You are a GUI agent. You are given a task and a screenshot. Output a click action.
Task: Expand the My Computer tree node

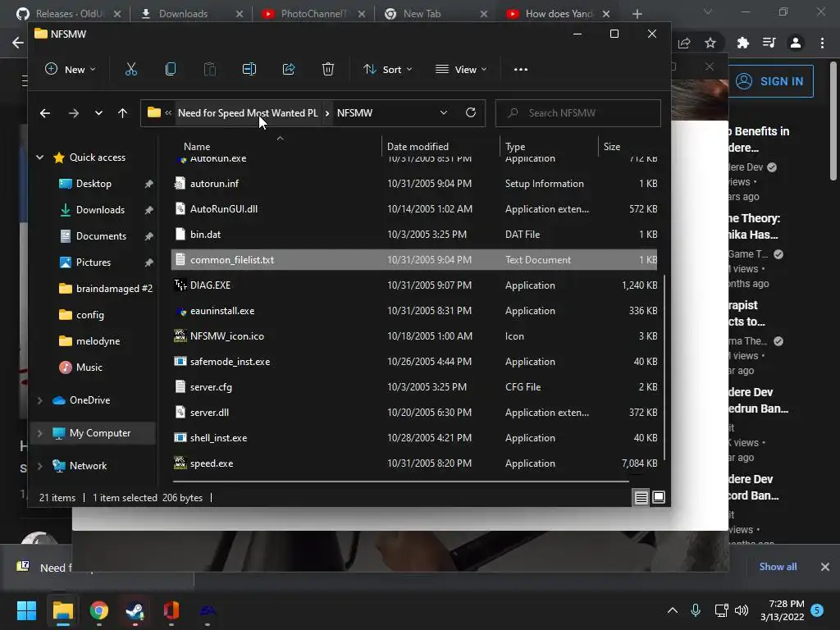[x=39, y=433]
